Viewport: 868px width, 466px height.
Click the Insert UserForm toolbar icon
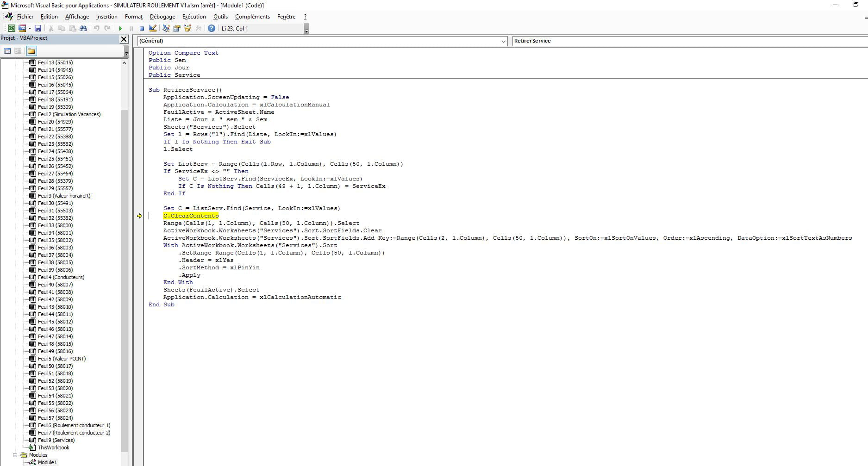click(22, 28)
